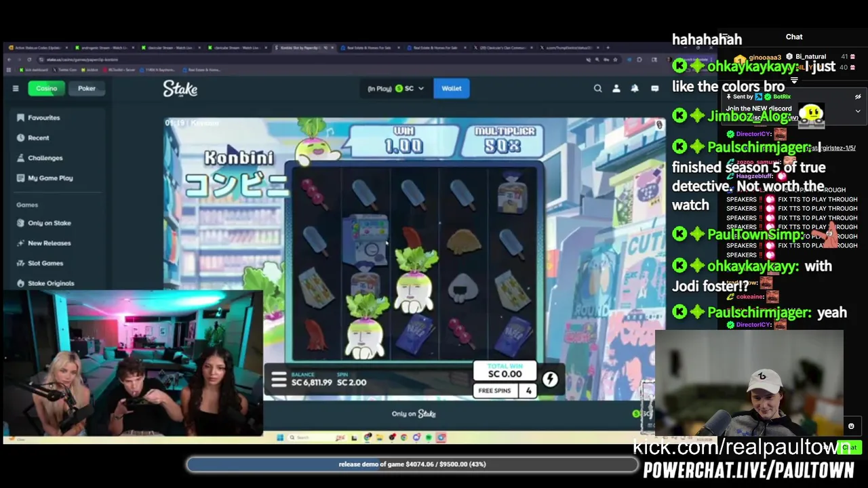Click the Multiplier 50x panel

click(x=502, y=141)
